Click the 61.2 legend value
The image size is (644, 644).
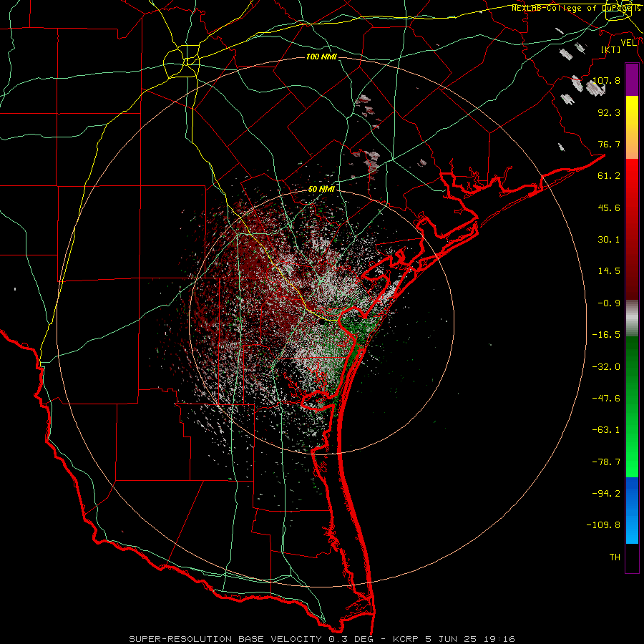coord(609,176)
